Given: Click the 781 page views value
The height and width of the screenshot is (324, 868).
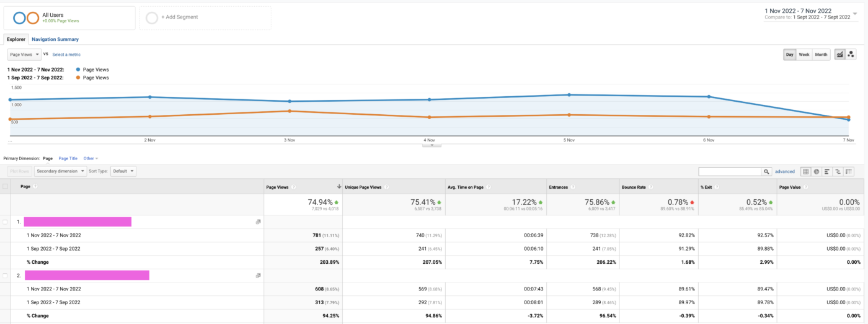Looking at the screenshot, I should coord(319,235).
